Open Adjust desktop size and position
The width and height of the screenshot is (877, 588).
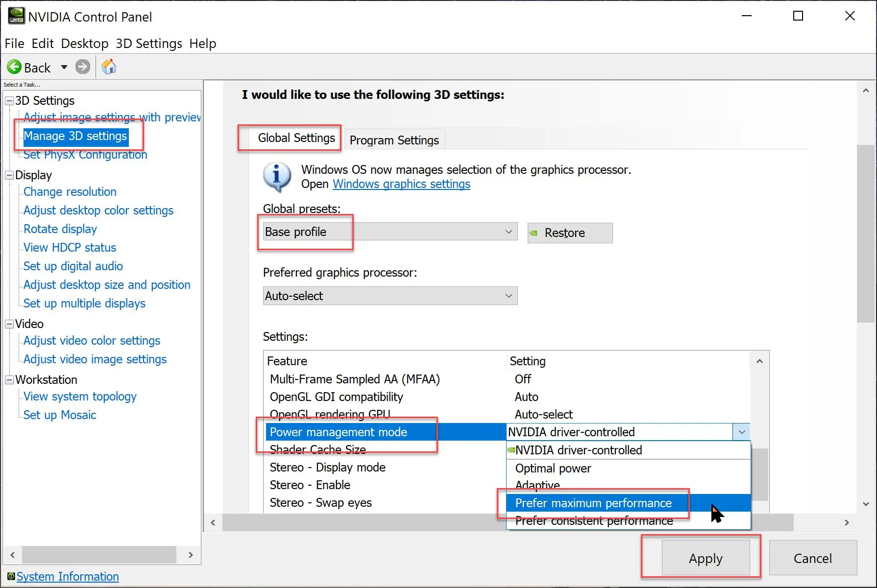click(107, 285)
